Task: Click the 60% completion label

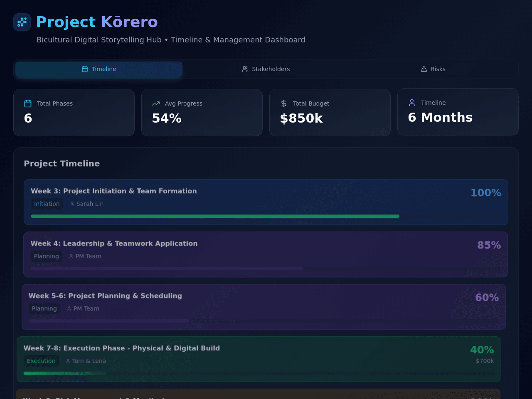Action: pos(487,298)
